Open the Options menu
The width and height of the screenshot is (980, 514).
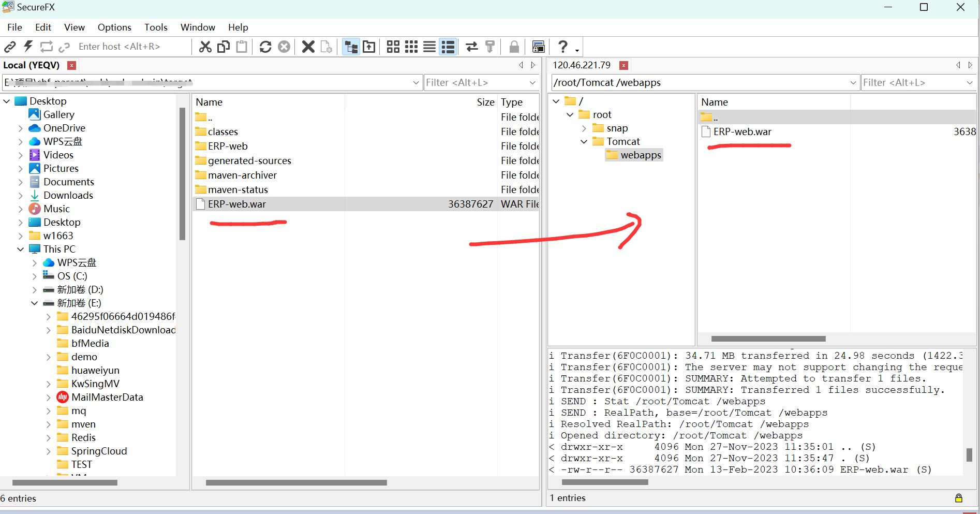(x=114, y=27)
